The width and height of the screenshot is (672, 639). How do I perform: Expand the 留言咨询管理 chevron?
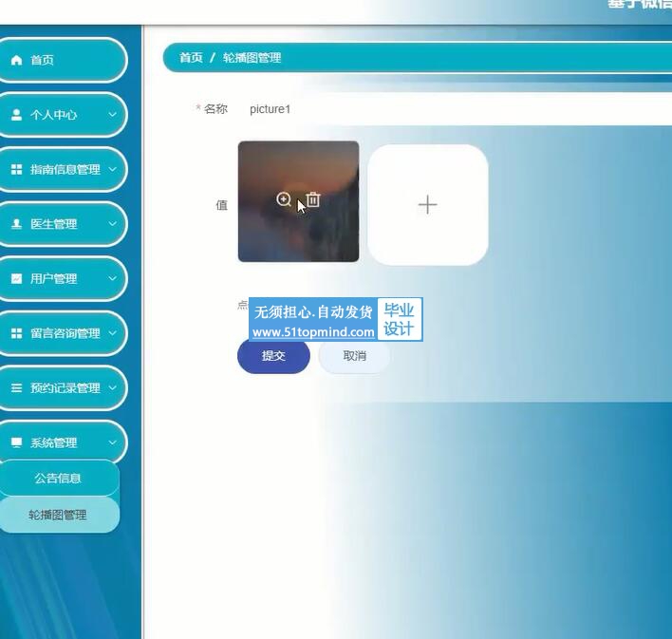(x=112, y=333)
